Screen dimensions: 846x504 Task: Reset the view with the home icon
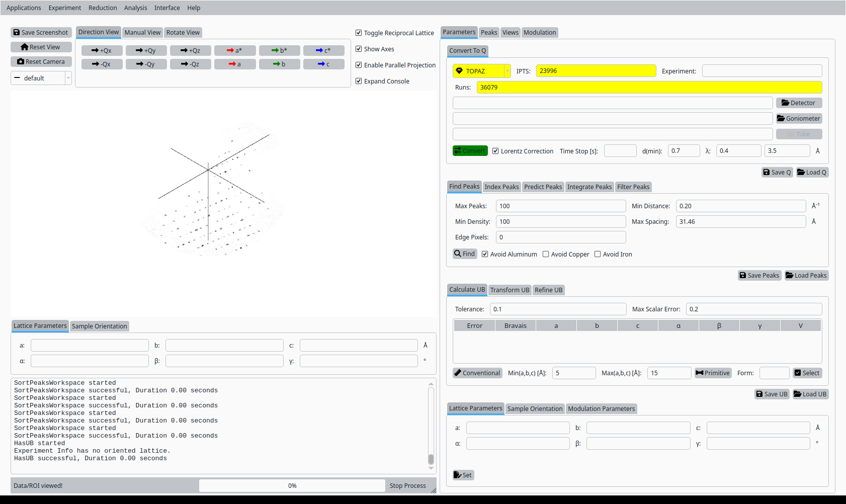pyautogui.click(x=41, y=47)
